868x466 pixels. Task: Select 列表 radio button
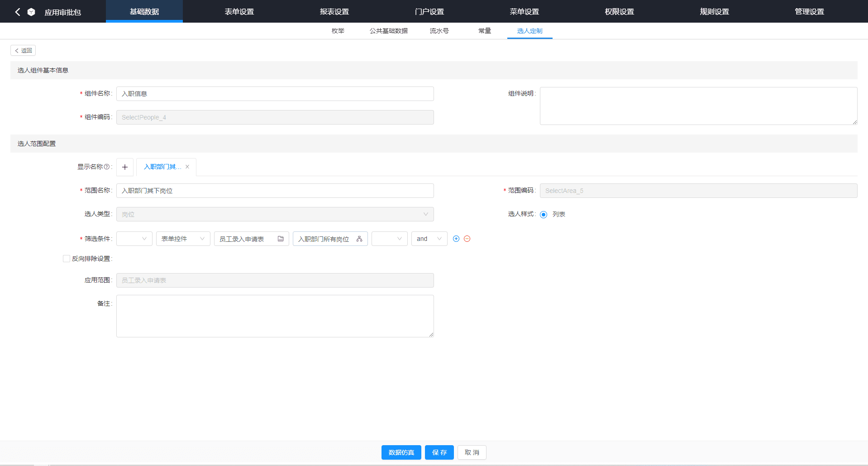(x=544, y=215)
